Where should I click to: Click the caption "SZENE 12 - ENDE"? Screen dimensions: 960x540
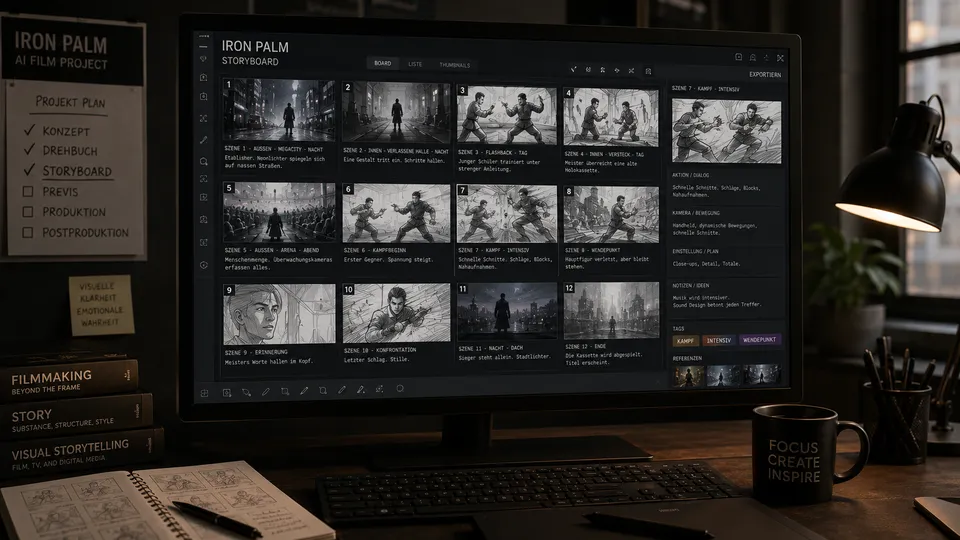[586, 347]
